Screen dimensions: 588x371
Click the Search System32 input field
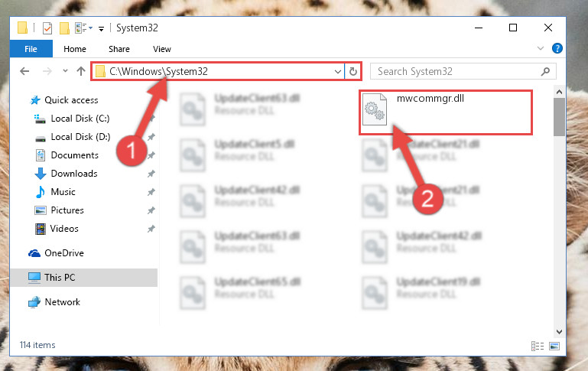click(x=457, y=71)
